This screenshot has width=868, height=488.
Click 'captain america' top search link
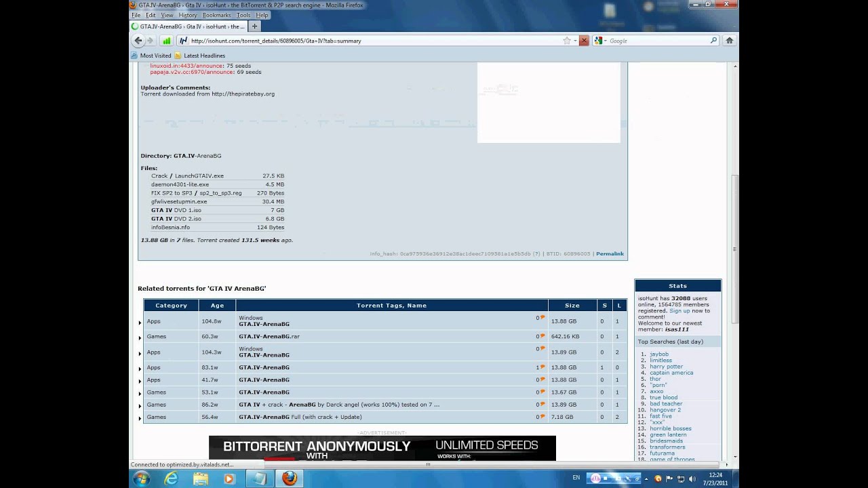pos(671,373)
